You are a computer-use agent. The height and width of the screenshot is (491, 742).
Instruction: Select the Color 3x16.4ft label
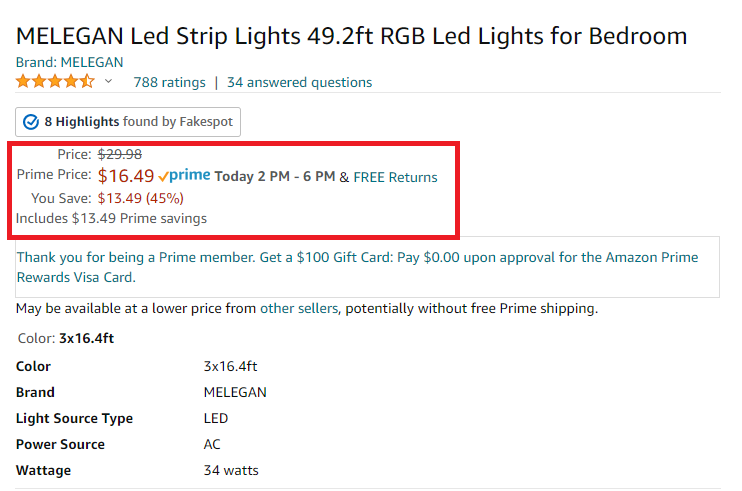(66, 338)
